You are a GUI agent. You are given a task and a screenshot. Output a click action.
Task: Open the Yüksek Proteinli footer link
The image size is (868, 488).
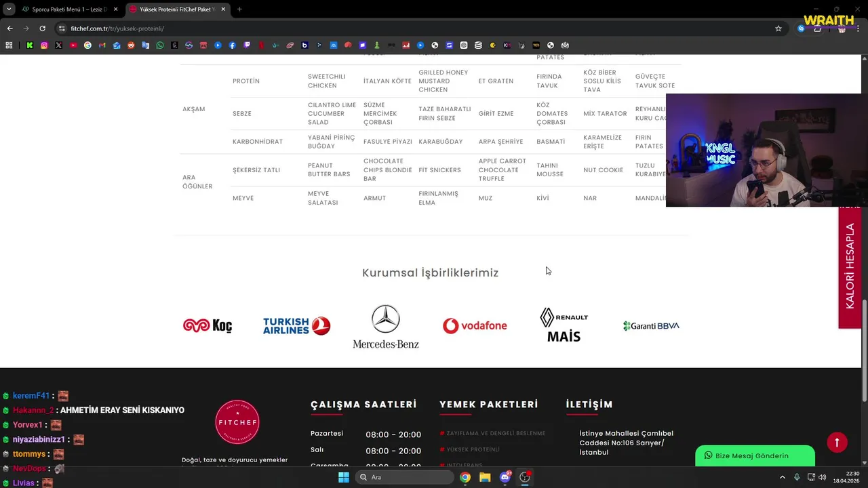473,449
